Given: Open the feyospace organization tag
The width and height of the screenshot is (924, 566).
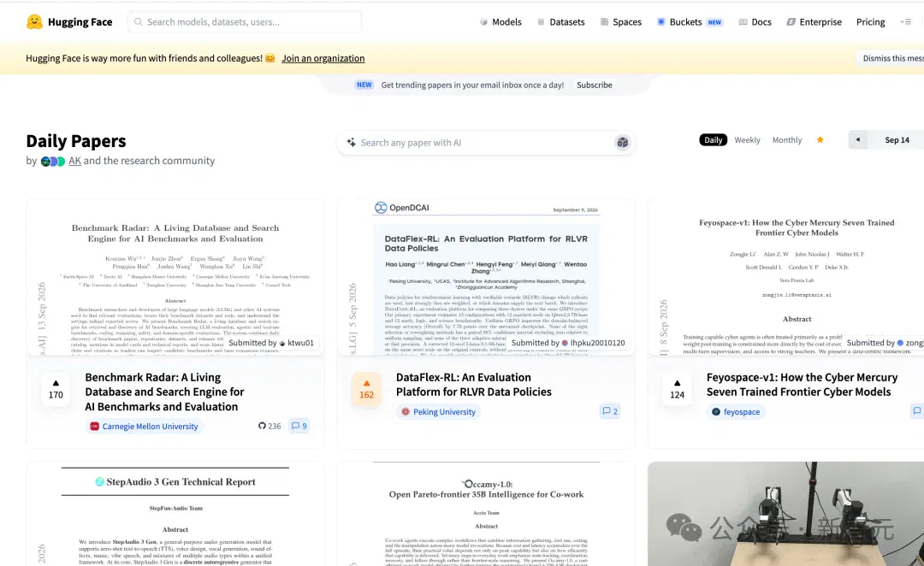Looking at the screenshot, I should (x=736, y=412).
